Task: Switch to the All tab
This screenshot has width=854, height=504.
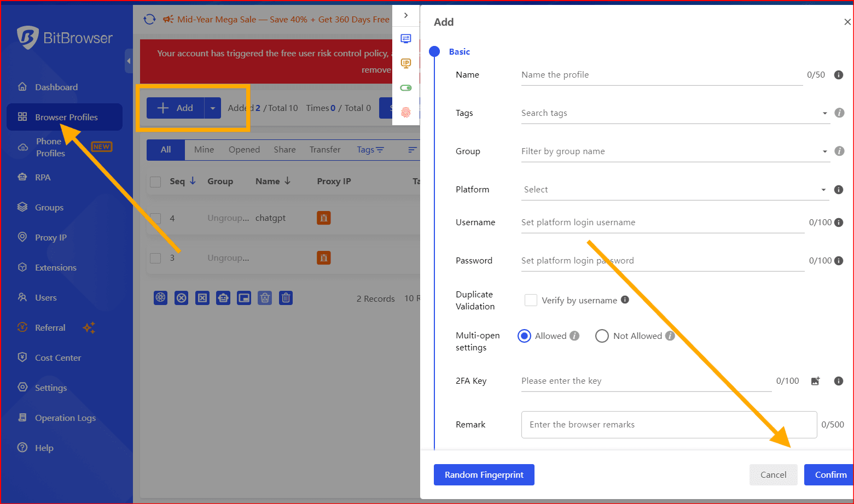Action: click(x=166, y=150)
